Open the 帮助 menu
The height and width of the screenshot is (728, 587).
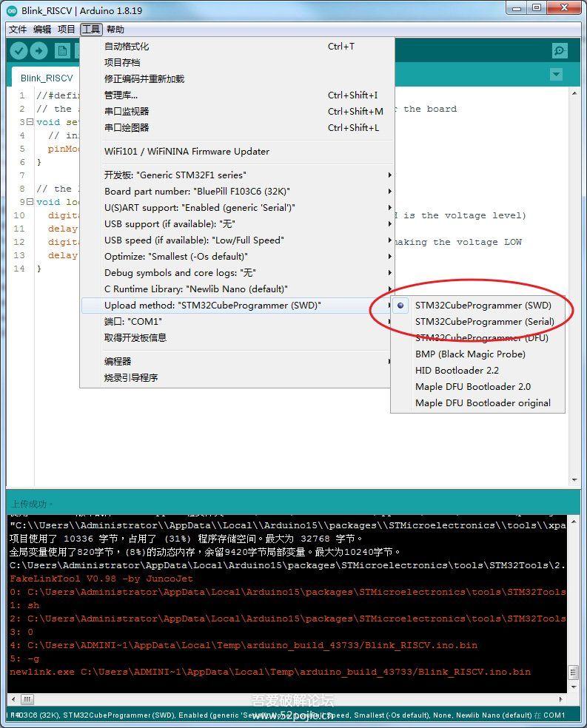click(x=115, y=30)
